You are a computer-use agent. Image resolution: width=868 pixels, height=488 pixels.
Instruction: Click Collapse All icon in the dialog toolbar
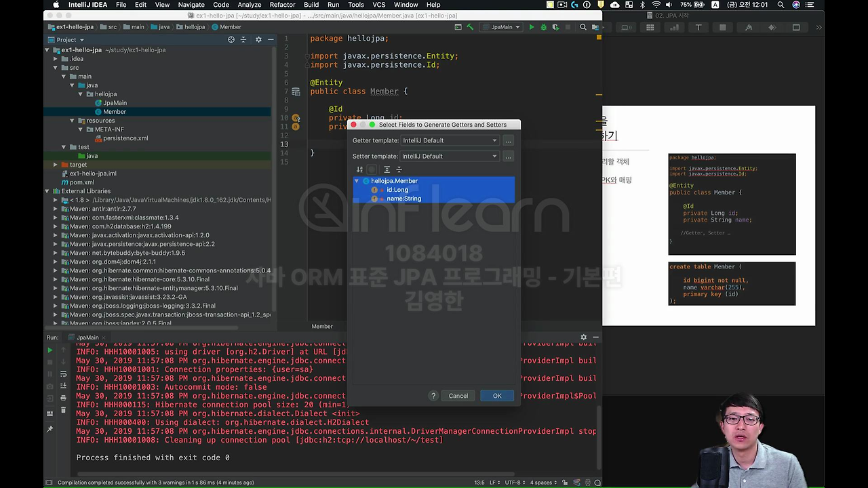[399, 169]
